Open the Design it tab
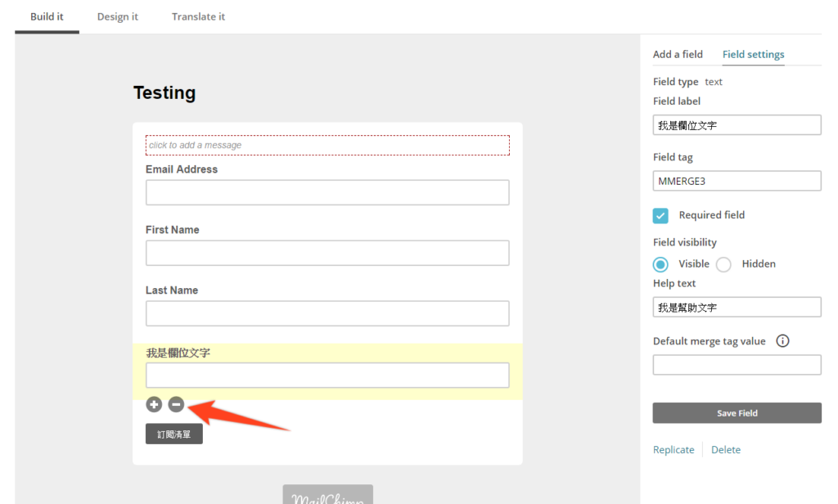 (118, 16)
